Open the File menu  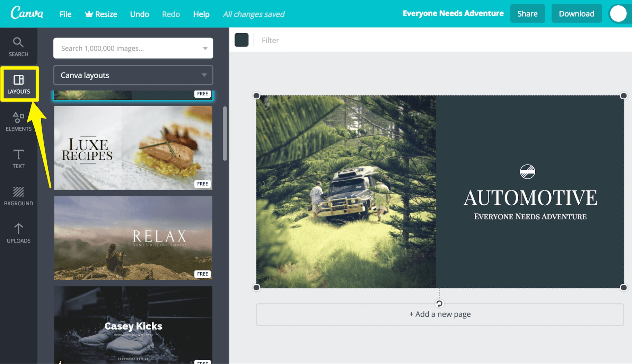tap(65, 14)
